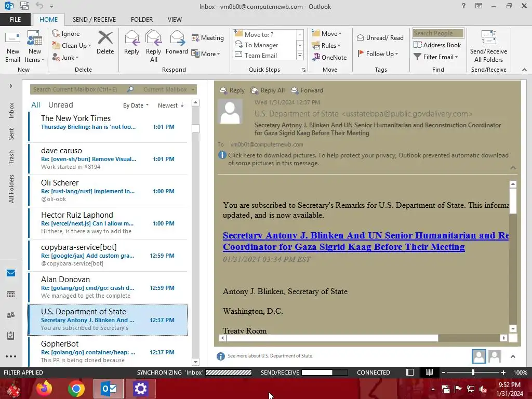Click Undo in the Quick Access Toolbar

(39, 6)
